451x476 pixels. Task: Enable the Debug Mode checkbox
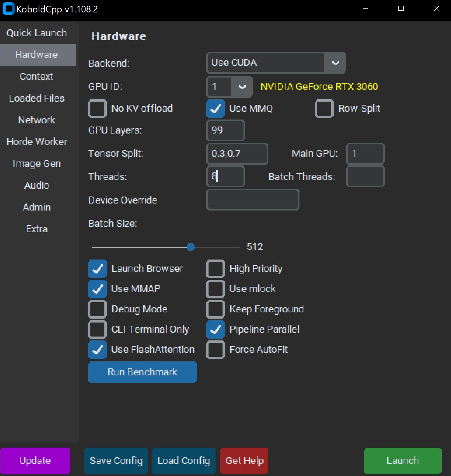click(97, 309)
